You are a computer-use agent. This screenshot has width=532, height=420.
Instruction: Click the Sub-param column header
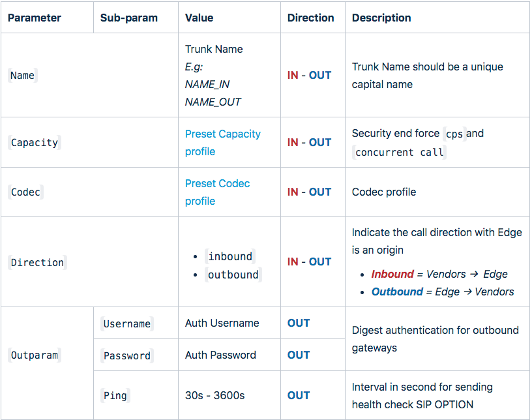pyautogui.click(x=129, y=18)
